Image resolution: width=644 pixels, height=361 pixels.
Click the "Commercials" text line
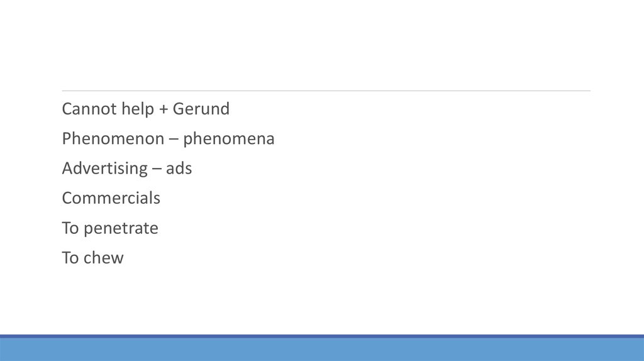111,199
